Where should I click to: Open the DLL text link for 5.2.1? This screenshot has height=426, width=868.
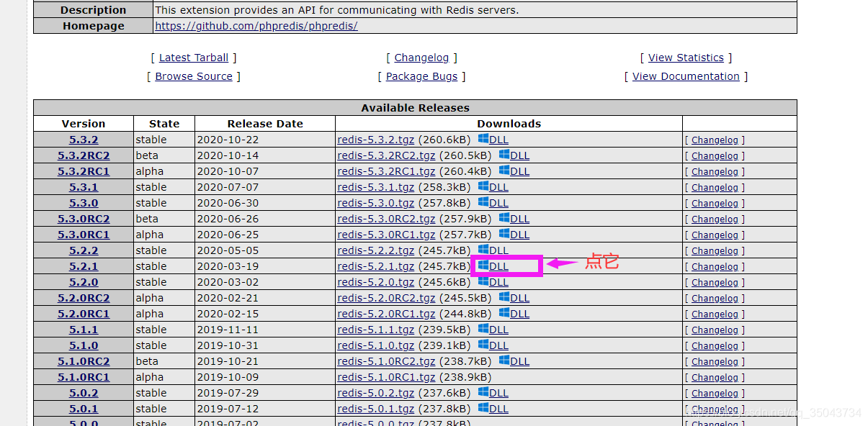coord(498,266)
